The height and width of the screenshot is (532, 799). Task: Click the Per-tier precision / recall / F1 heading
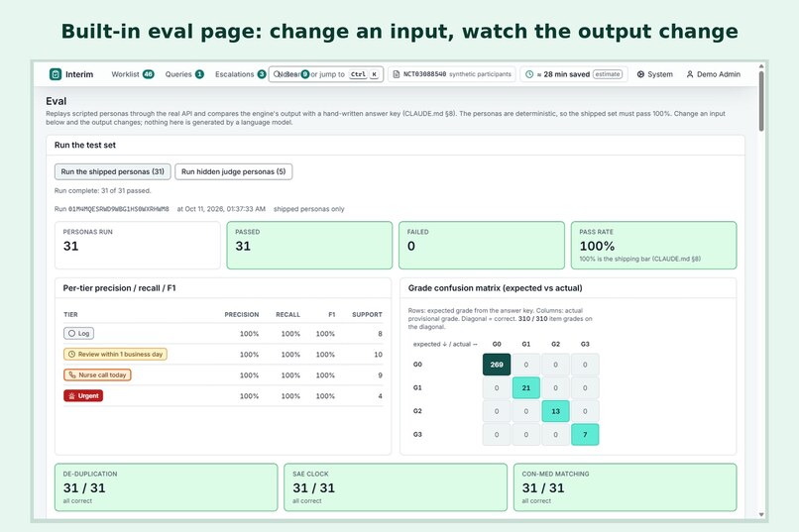pos(119,288)
